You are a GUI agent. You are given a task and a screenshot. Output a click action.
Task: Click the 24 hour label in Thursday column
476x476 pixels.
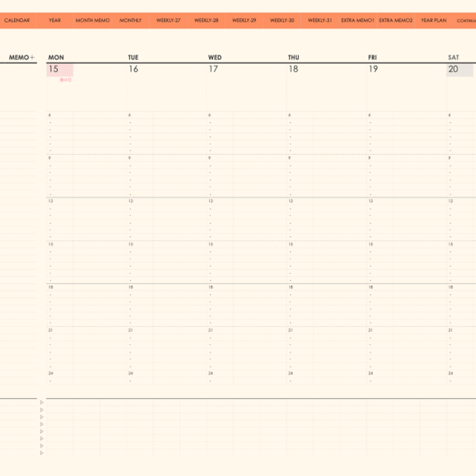[x=291, y=373]
